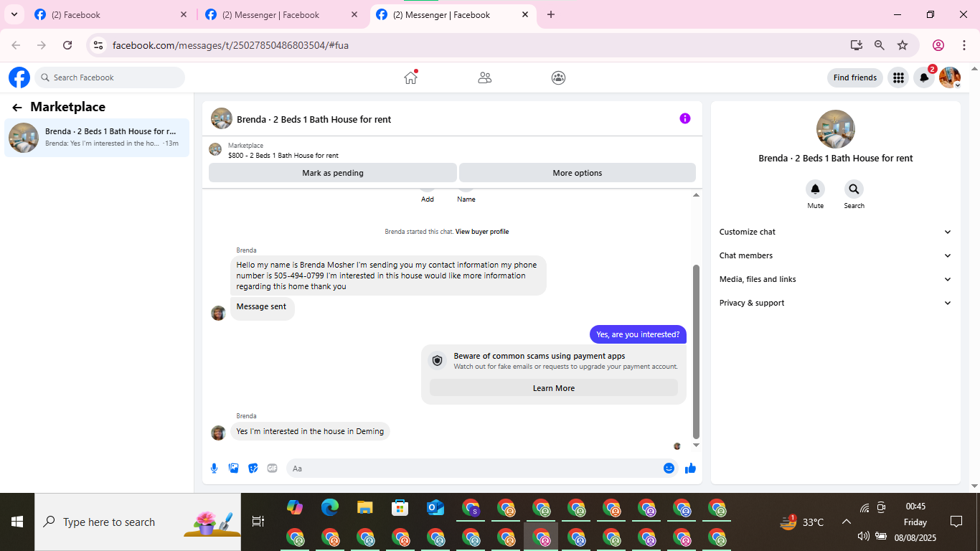Open a new Chrome tab
980x551 pixels.
tap(551, 14)
